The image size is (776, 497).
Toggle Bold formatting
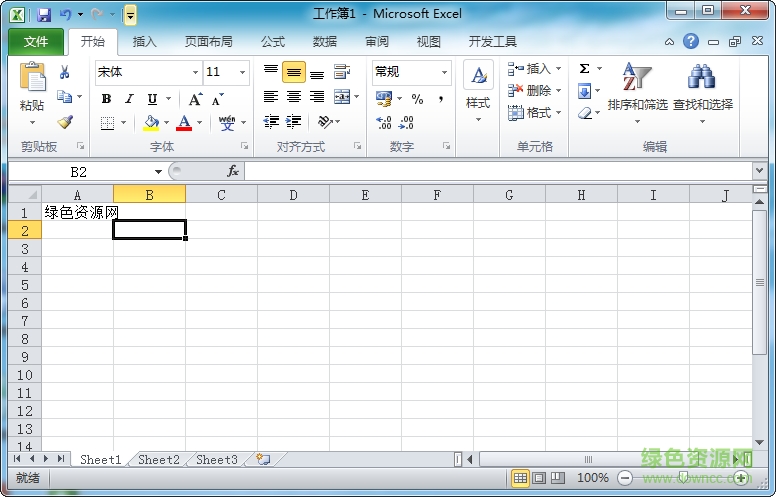point(107,99)
